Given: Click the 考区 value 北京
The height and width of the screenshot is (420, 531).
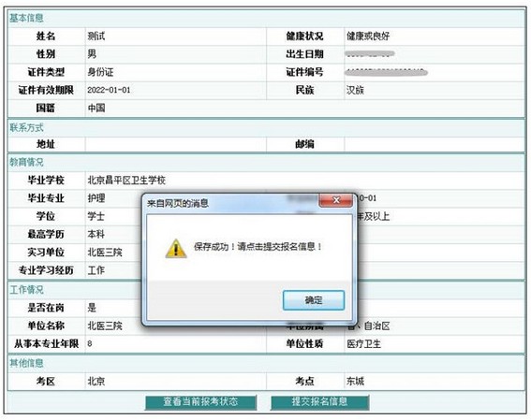Looking at the screenshot, I should [x=96, y=382].
